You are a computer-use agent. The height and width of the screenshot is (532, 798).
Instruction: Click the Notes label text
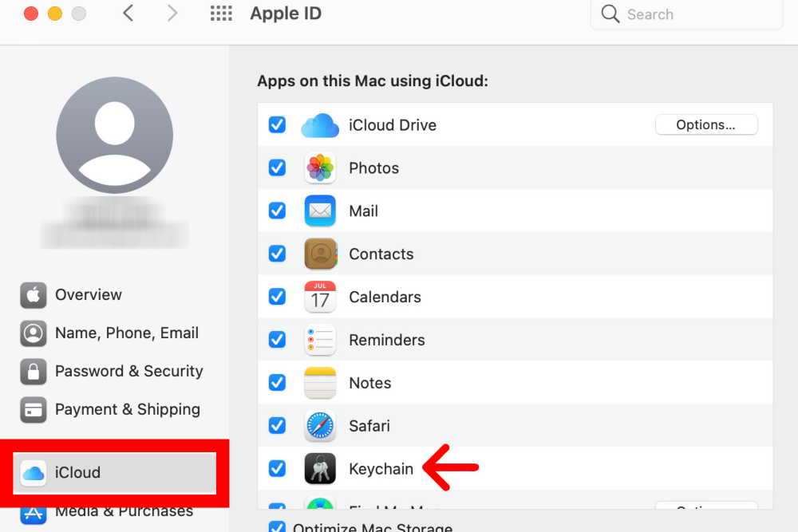370,383
